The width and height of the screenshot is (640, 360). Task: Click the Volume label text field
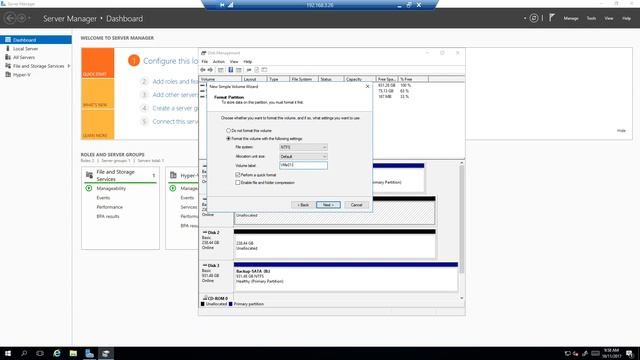pos(303,165)
